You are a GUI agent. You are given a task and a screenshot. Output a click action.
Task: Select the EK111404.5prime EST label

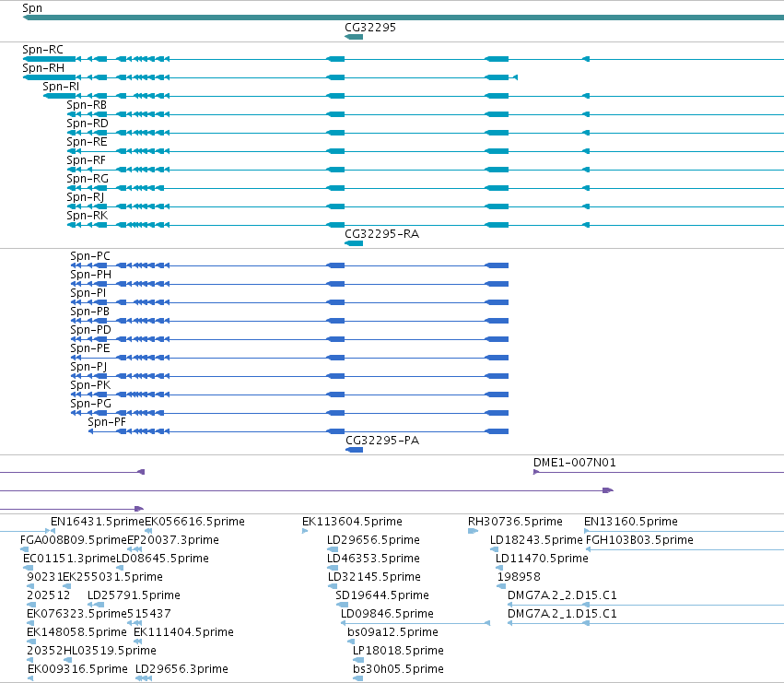click(183, 632)
